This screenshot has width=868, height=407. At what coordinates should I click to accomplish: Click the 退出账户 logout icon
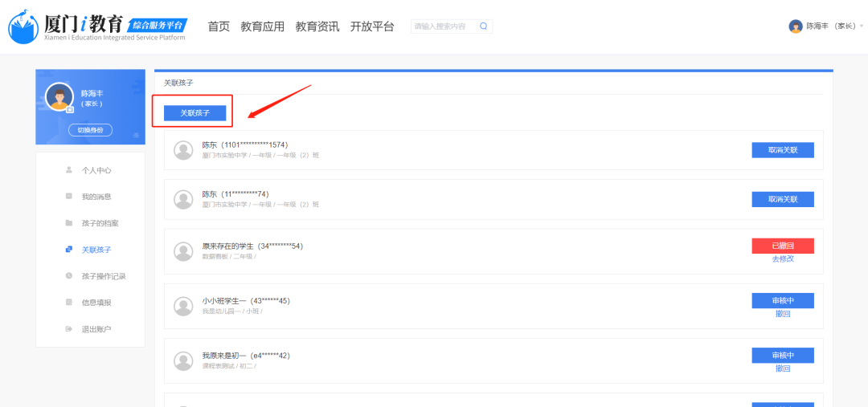coord(68,329)
